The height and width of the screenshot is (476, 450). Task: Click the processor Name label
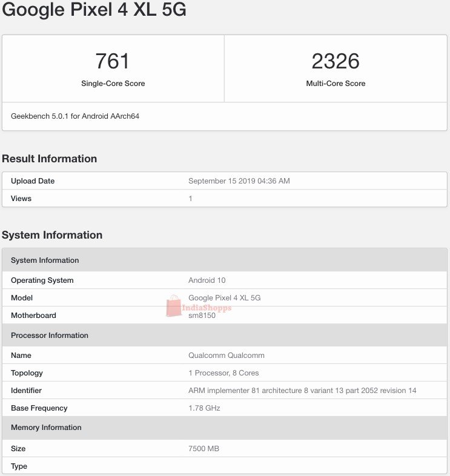click(x=21, y=355)
